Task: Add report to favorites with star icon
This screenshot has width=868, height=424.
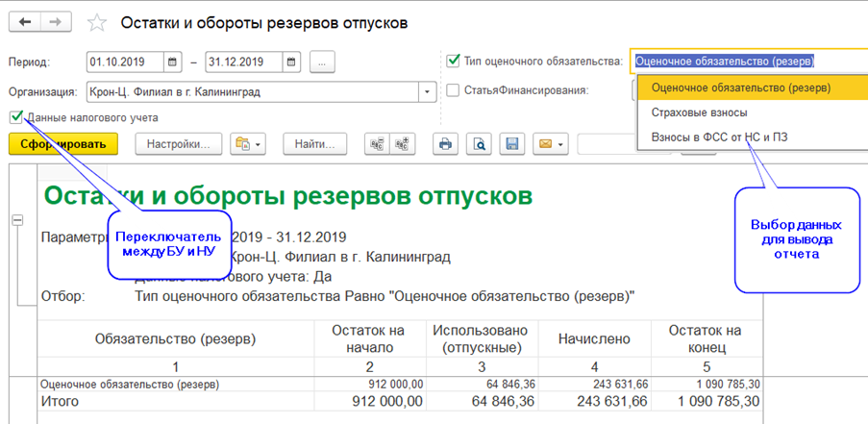Action: click(x=96, y=22)
